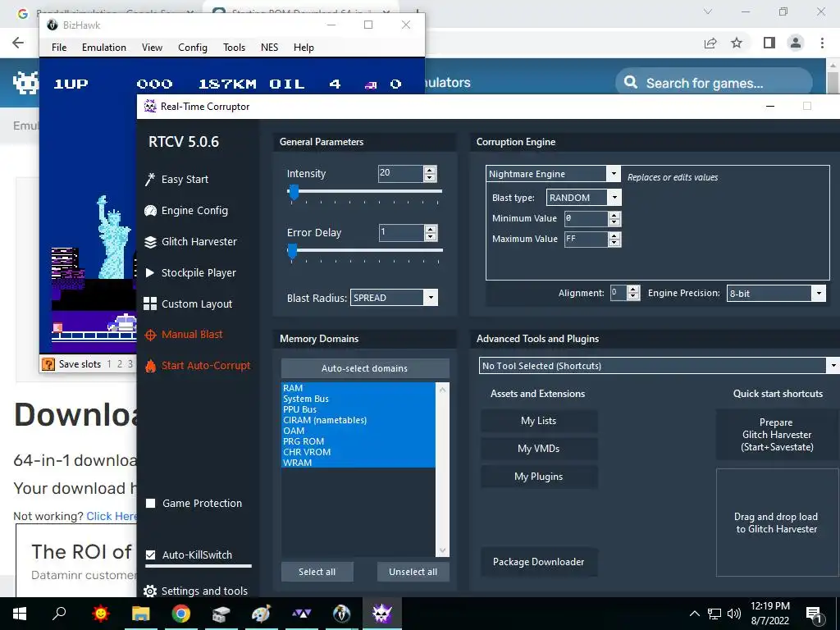Open Blast type RANDOM dropdown
Image resolution: width=840 pixels, height=630 pixels.
(614, 198)
